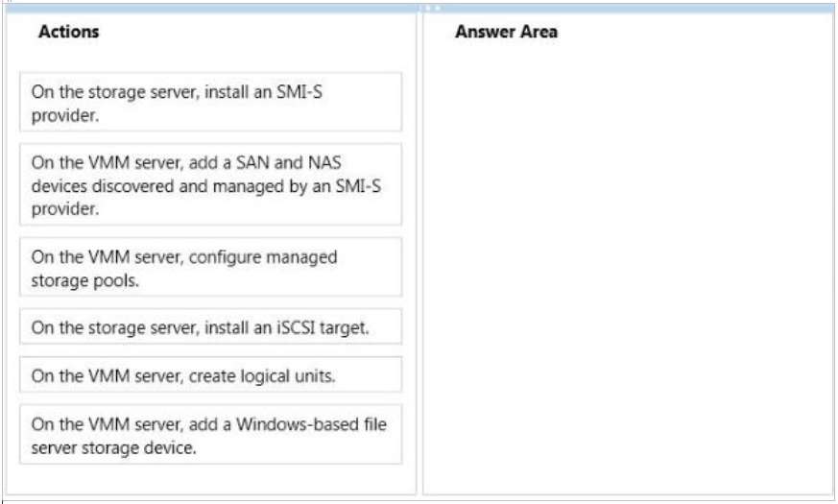This screenshot has width=838, height=504.
Task: Click the Actions heading
Action: (68, 32)
